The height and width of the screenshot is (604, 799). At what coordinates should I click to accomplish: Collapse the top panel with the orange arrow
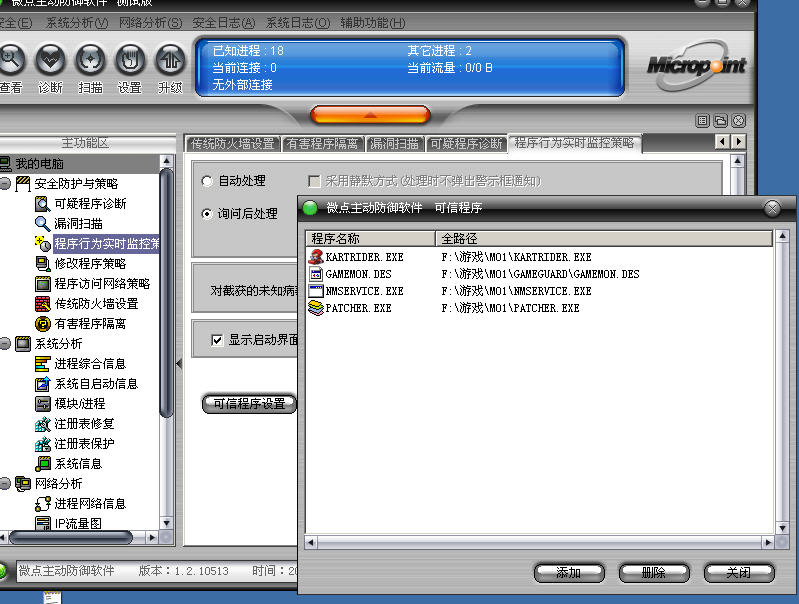pyautogui.click(x=370, y=115)
